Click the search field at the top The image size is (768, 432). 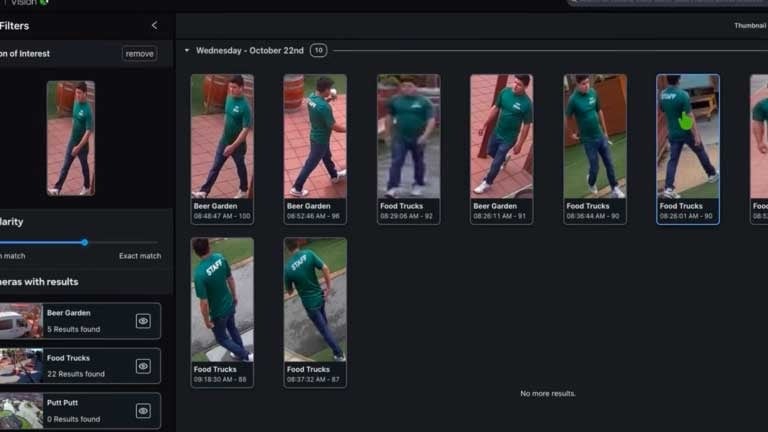point(660,3)
